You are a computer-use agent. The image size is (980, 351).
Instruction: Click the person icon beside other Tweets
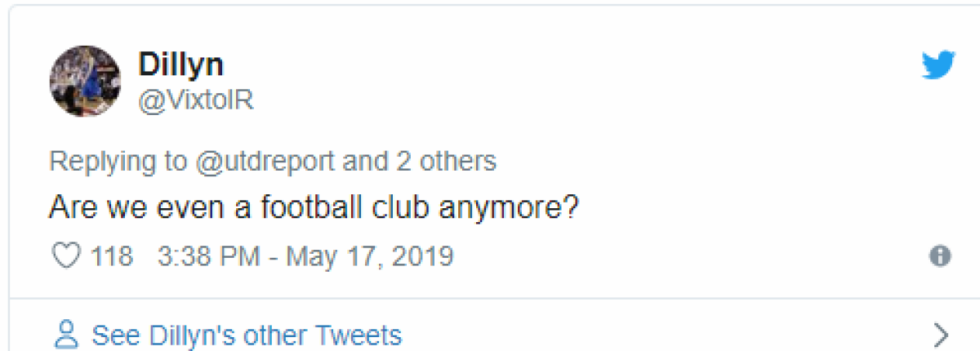[x=66, y=335]
